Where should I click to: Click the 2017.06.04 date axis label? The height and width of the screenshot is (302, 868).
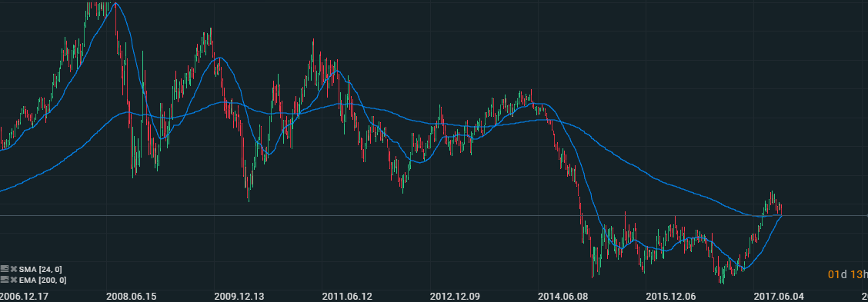coord(779,296)
